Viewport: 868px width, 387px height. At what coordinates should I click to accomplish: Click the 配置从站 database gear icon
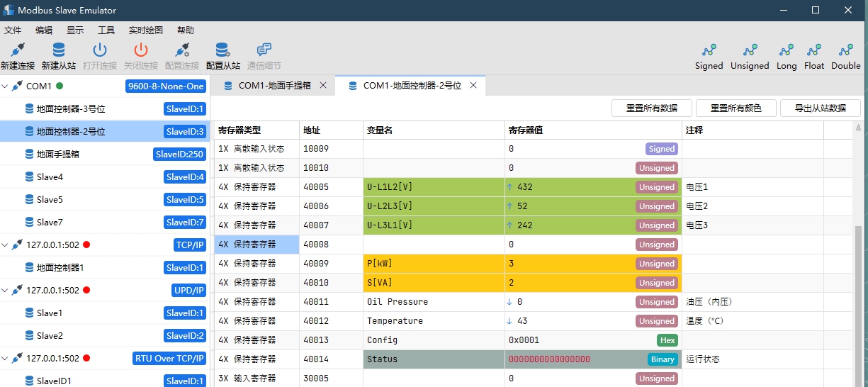[x=222, y=50]
